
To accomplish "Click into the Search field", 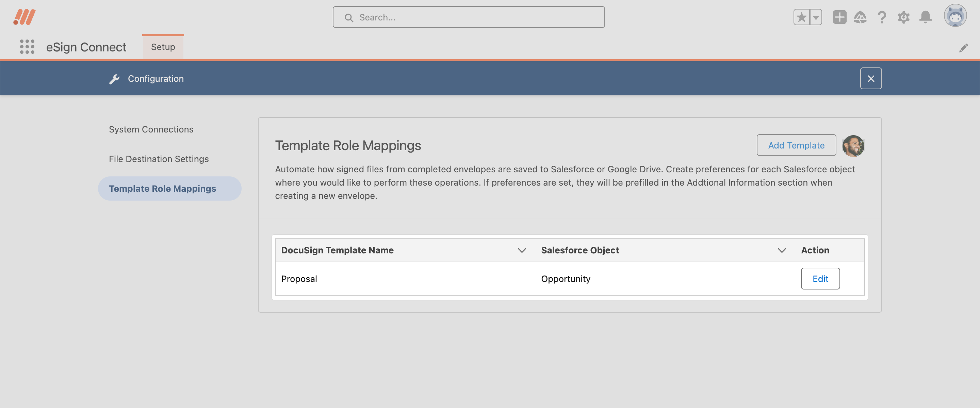I will click(468, 17).
